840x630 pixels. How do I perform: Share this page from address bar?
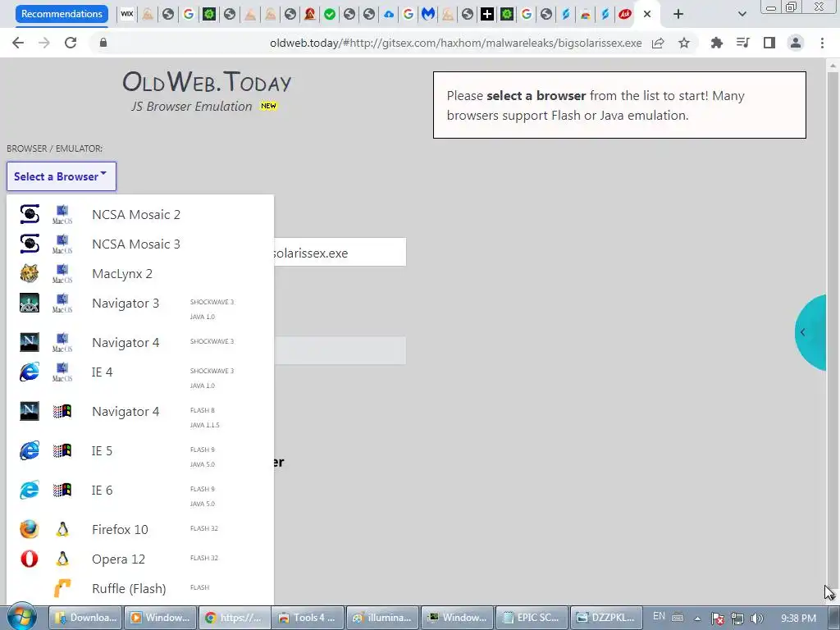(x=659, y=43)
